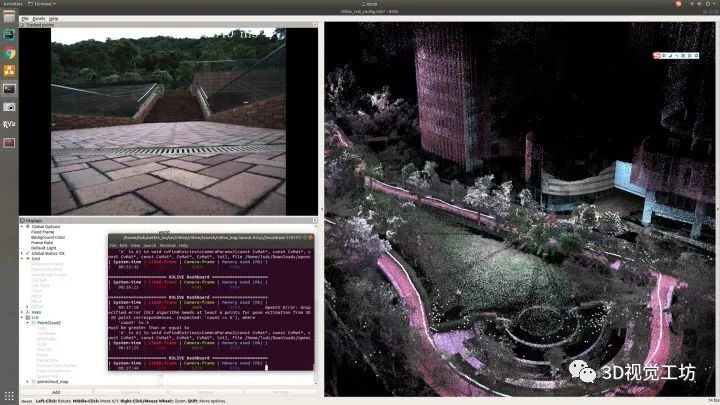Select the Background Color property
The width and height of the screenshot is (720, 405).
click(x=48, y=237)
